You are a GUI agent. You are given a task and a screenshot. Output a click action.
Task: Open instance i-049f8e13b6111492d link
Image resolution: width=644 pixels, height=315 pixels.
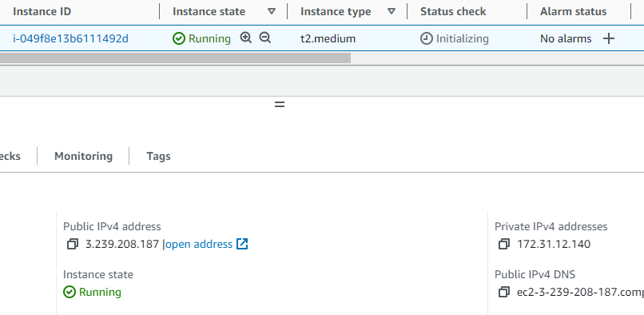click(70, 38)
